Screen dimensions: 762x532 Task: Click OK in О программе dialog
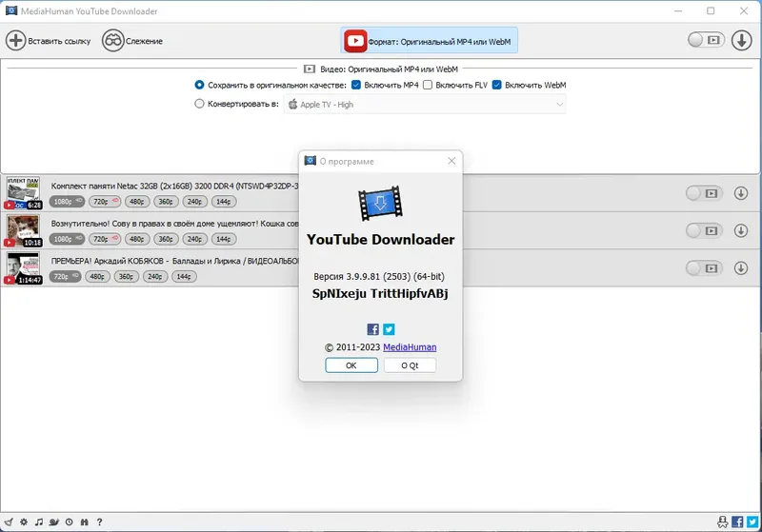[x=351, y=365]
